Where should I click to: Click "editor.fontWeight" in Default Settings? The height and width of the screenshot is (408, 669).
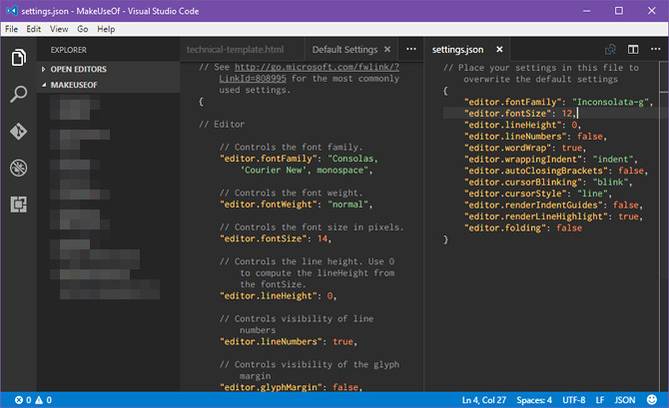coord(268,204)
